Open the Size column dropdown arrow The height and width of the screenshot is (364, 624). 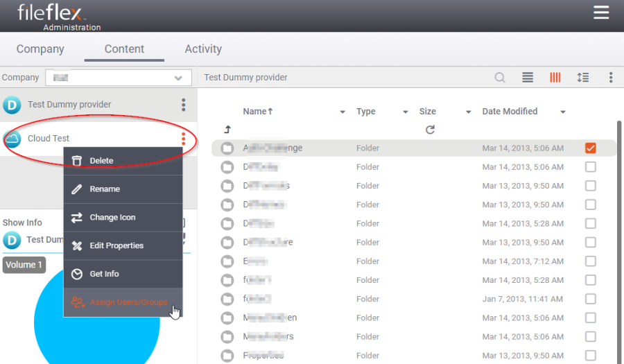coord(469,112)
